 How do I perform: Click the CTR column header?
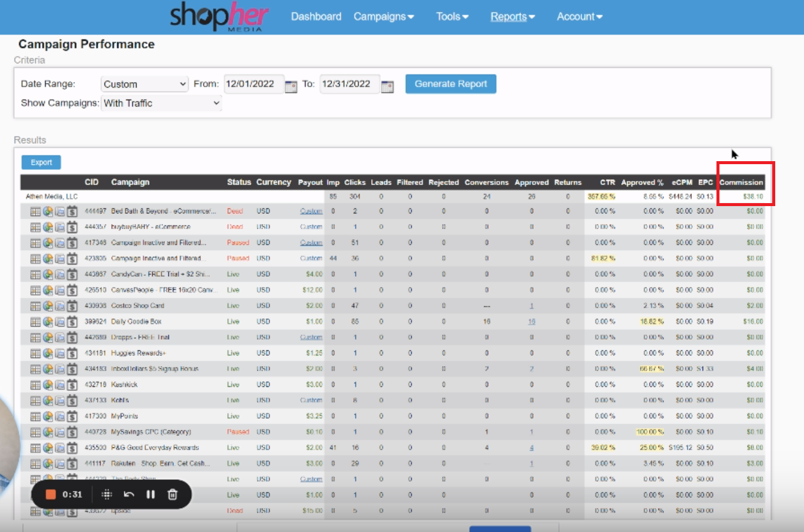[607, 182]
